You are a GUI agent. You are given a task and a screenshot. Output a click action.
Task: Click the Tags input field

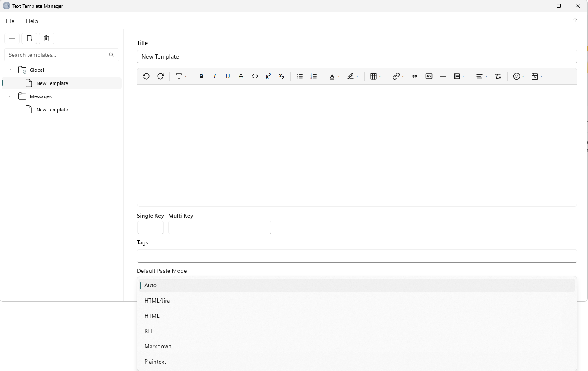357,256
